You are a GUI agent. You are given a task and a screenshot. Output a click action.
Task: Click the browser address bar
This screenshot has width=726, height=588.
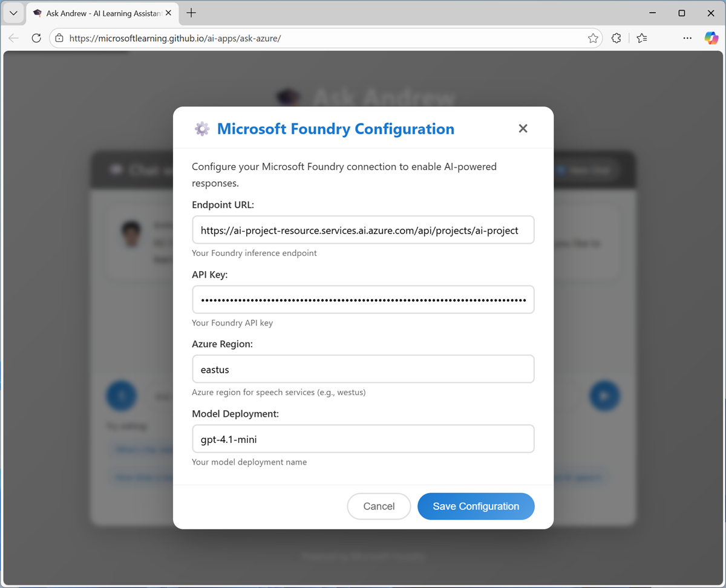[x=302, y=38]
